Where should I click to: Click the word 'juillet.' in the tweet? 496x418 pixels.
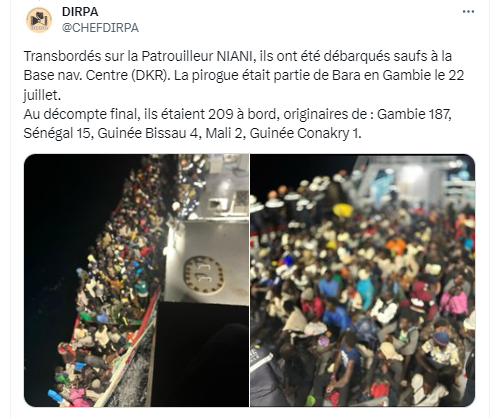point(42,95)
